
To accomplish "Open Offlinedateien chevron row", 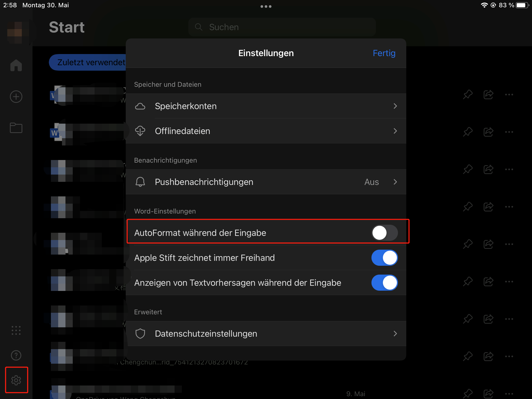I will tap(266, 131).
